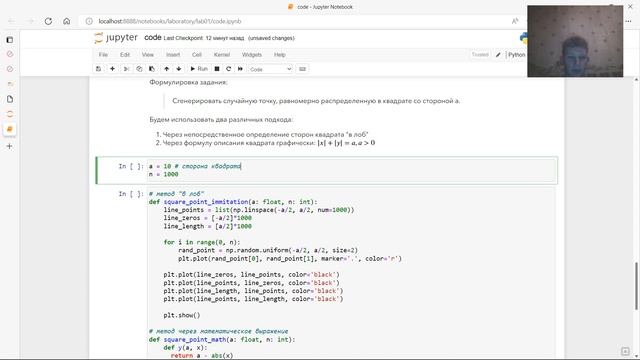Open the Help menu
The height and width of the screenshot is (360, 640).
[280, 55]
